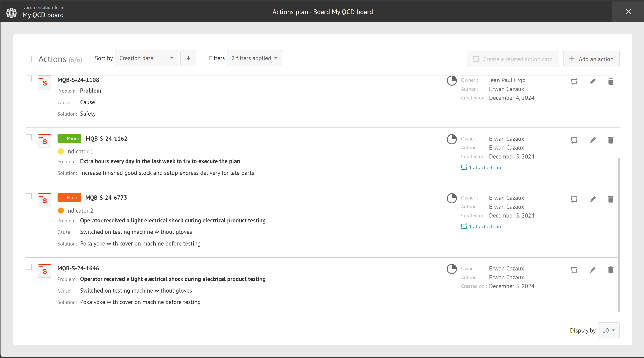The height and width of the screenshot is (358, 644).
Task: Check the box for action MQB-S-24-6773
Action: [29, 196]
